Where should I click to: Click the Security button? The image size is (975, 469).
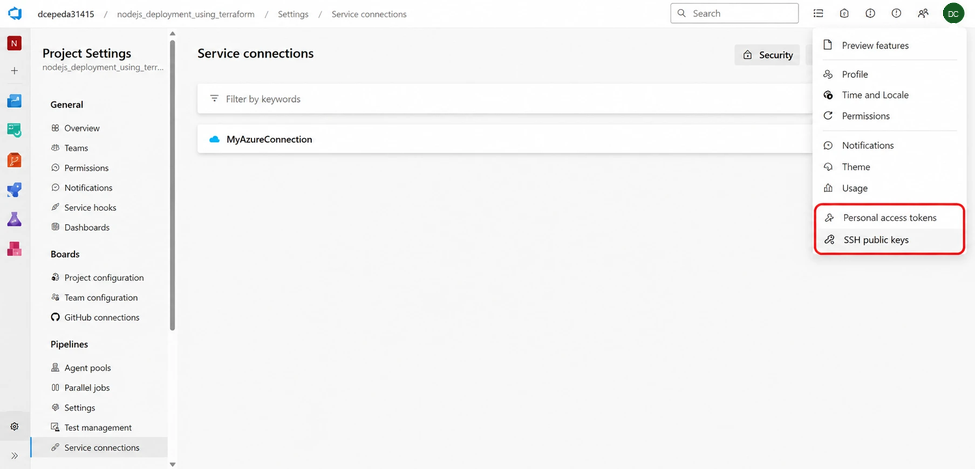tap(767, 55)
